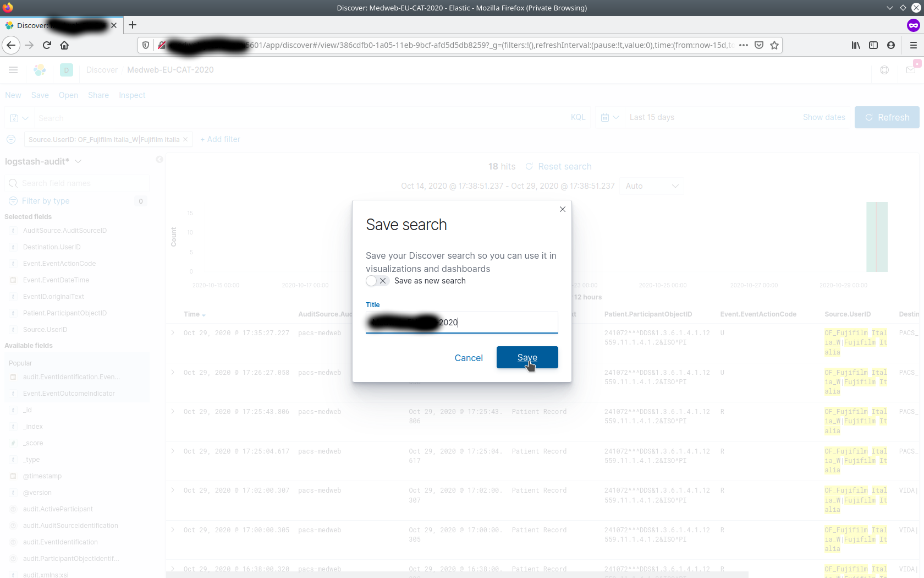
Task: Expand the Oct 29 17:35:27.227 row
Action: click(x=173, y=333)
